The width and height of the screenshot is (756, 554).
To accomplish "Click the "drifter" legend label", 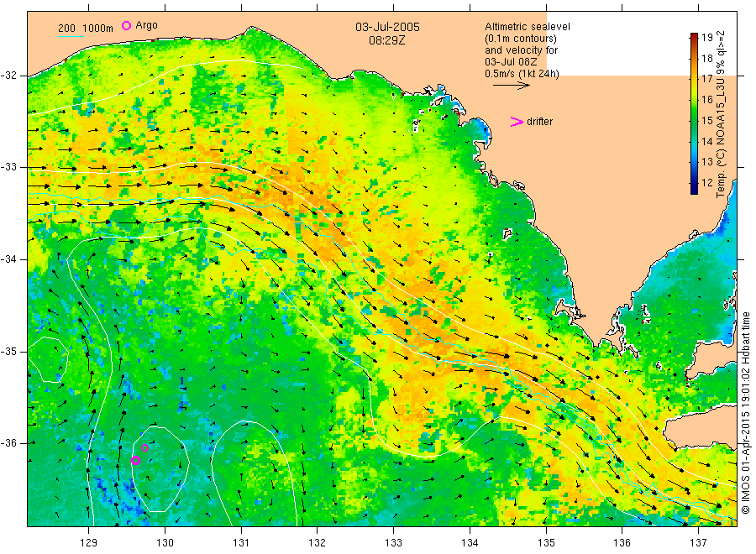I will pyautogui.click(x=539, y=122).
